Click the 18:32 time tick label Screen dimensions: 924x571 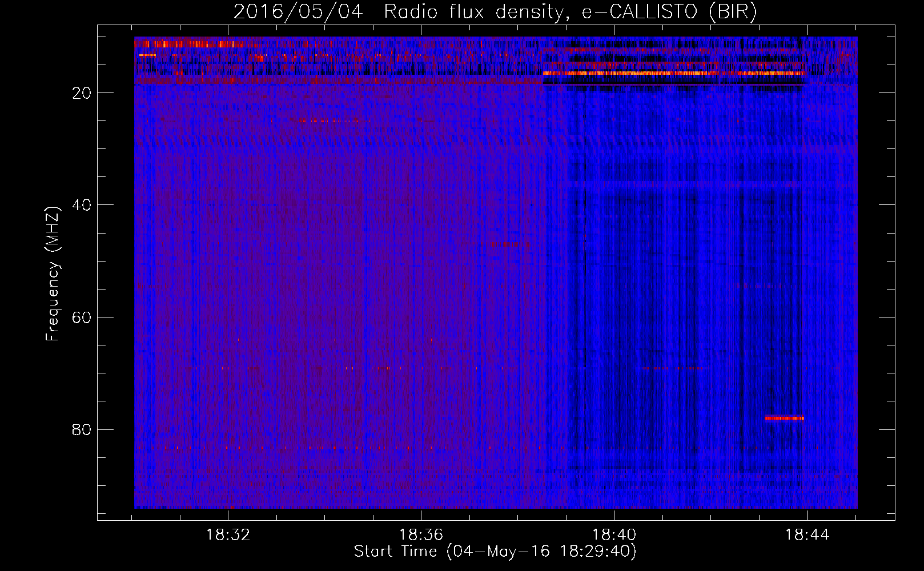[228, 535]
